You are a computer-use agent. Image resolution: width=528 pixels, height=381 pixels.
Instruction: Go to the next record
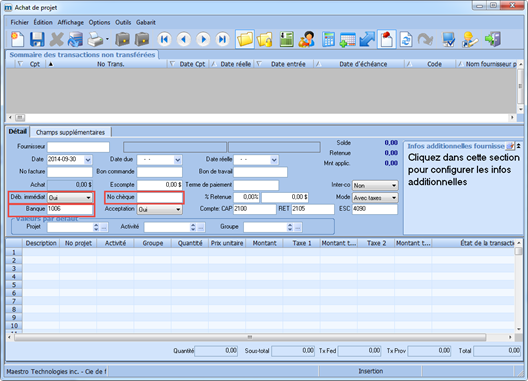(203, 39)
